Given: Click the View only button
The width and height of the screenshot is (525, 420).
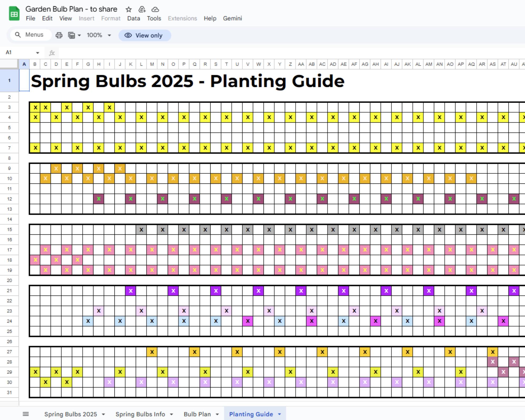Looking at the screenshot, I should point(145,35).
